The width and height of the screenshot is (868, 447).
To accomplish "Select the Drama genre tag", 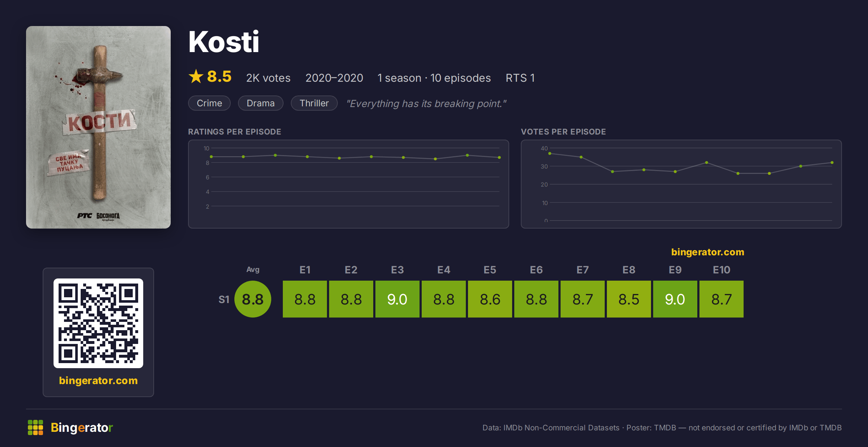I will point(261,103).
